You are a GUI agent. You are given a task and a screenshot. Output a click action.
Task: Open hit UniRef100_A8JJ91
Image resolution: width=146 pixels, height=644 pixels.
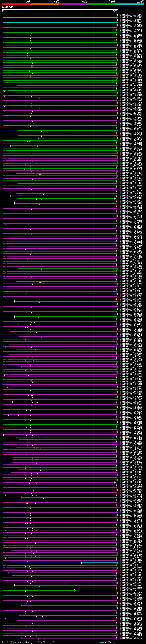131,25
